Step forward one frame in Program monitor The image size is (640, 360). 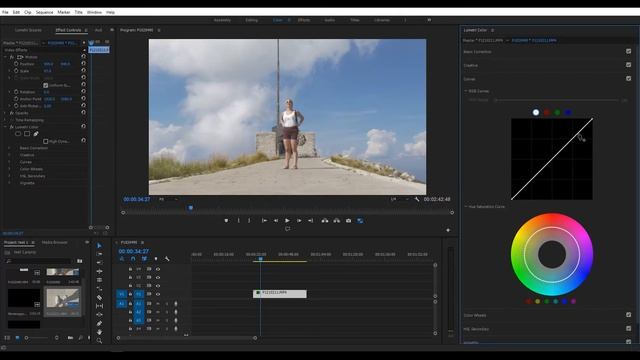(x=299, y=220)
